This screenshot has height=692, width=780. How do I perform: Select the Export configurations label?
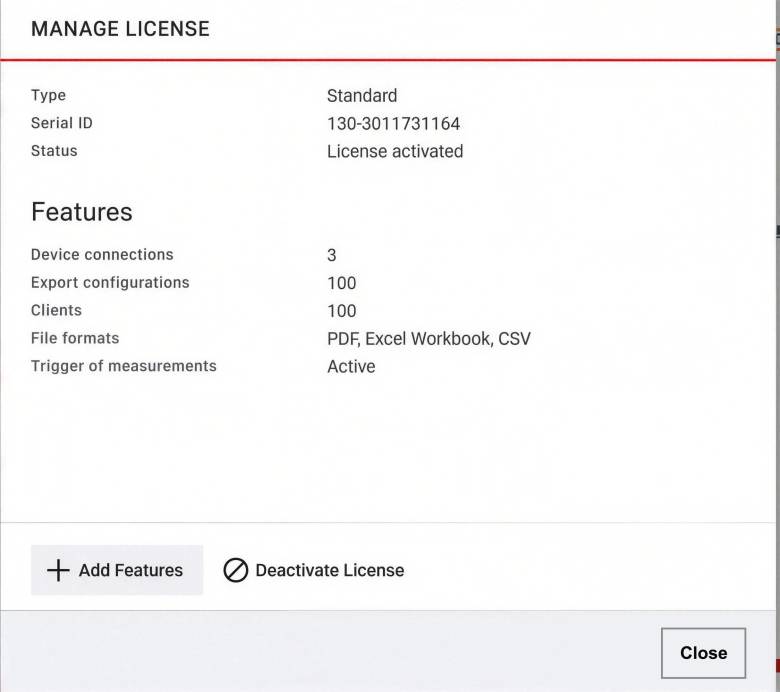(110, 283)
